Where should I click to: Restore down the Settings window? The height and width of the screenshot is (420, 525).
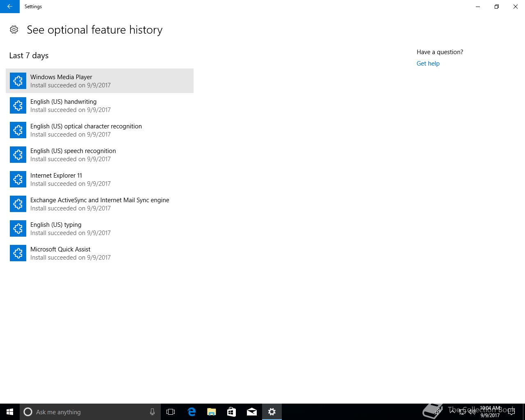point(497,7)
